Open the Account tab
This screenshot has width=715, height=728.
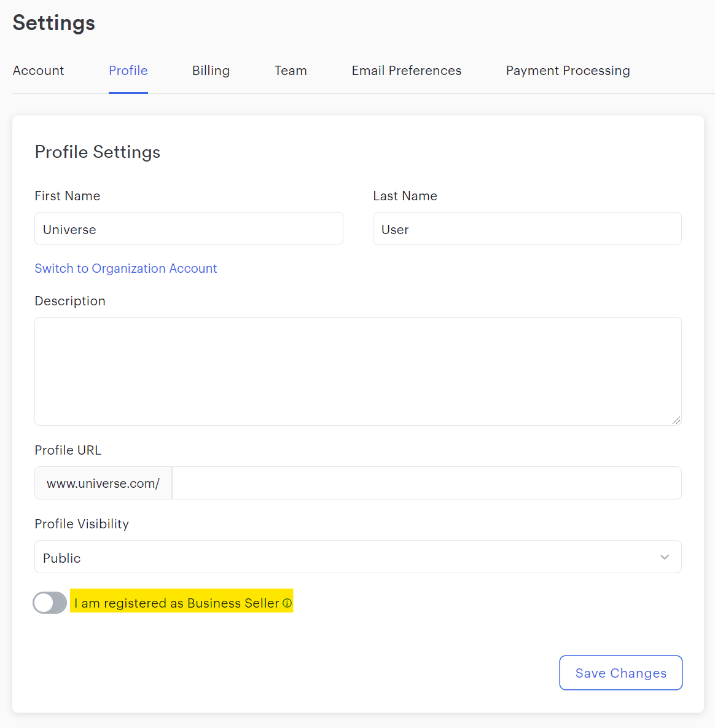click(x=38, y=71)
